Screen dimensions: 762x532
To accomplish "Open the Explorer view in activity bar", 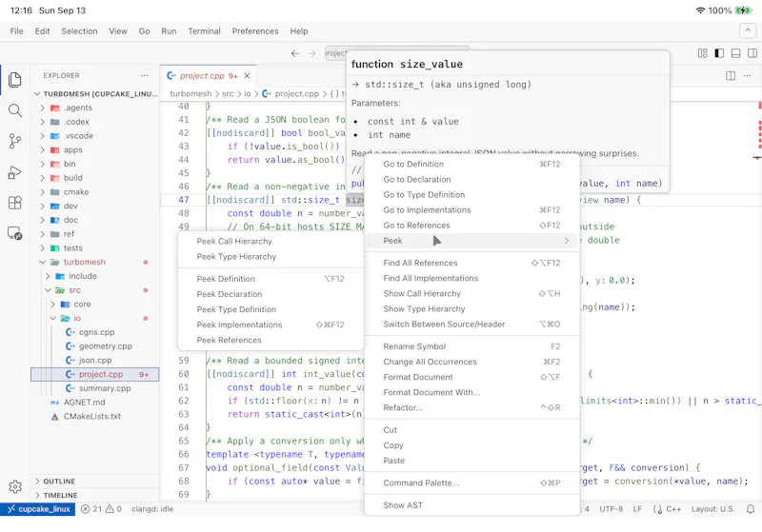I will click(x=15, y=80).
